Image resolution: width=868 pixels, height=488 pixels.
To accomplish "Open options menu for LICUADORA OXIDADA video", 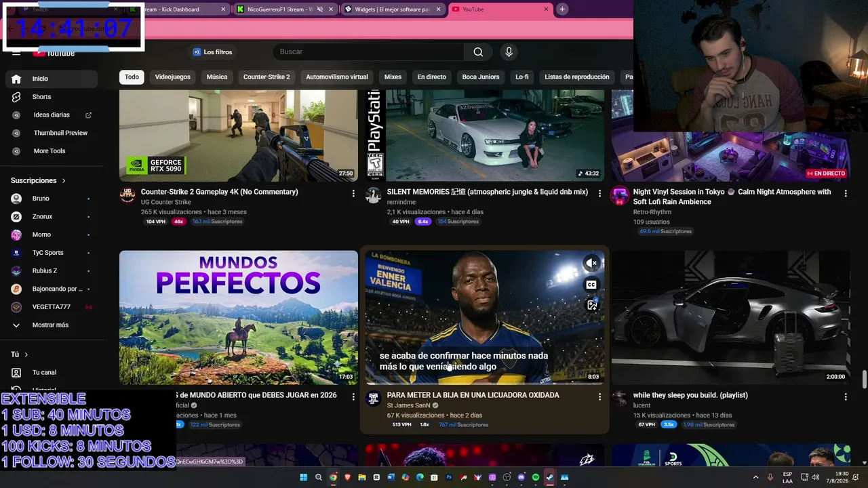I will coord(599,396).
